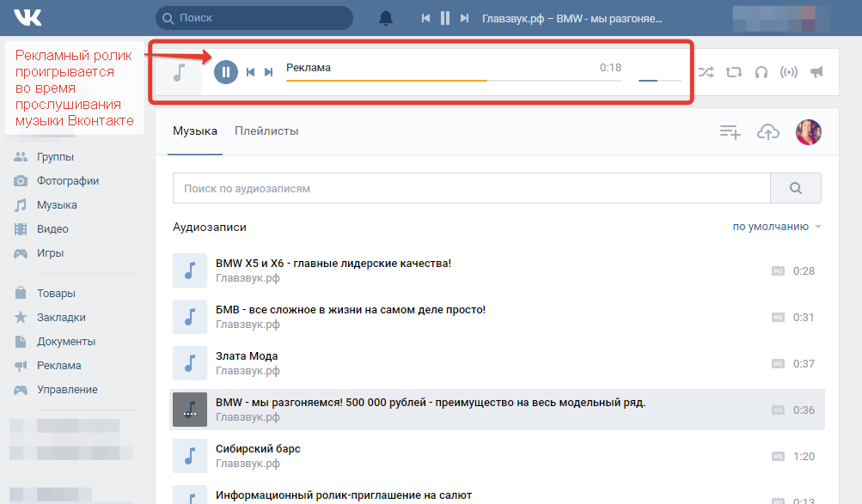Click the HQ badge on Злата Мода row
The image size is (862, 504).
tap(778, 364)
